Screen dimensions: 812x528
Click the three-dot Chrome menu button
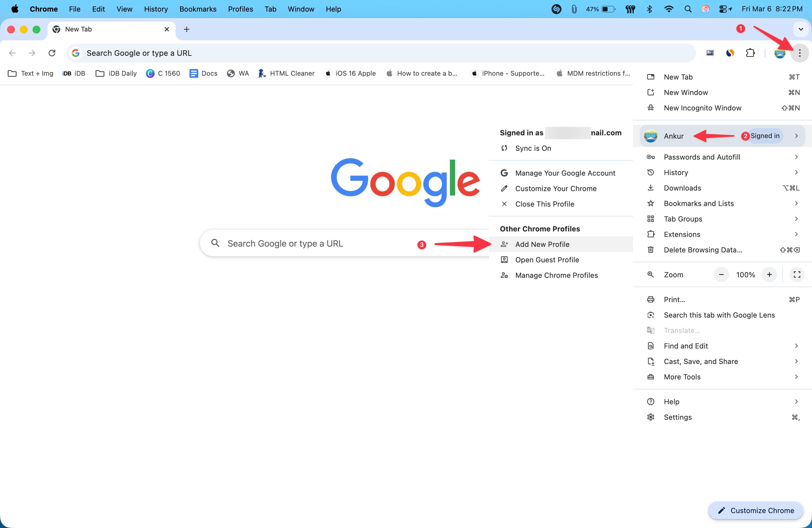799,53
